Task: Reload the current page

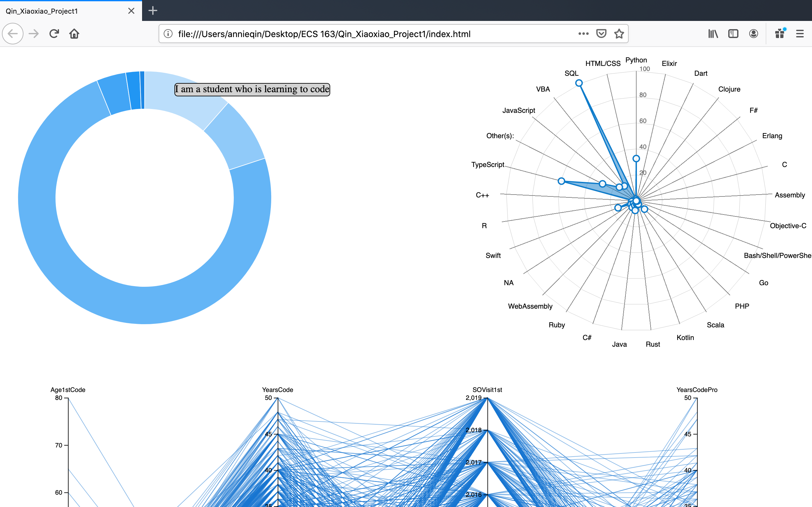Action: (54, 34)
